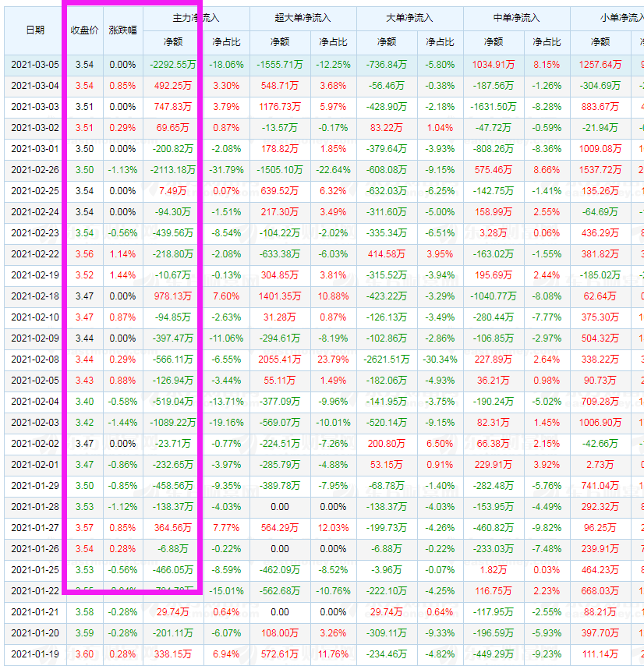644x666 pixels.
Task: Click the value 414.58万
Action: coord(386,254)
